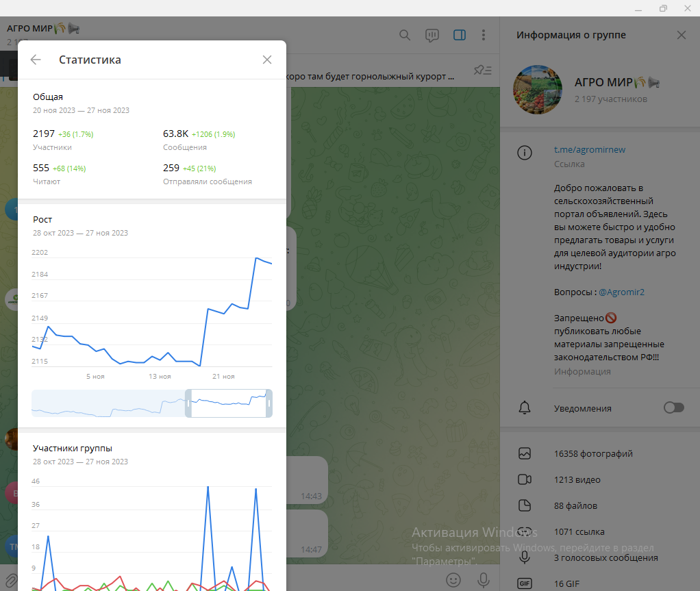This screenshot has height=591, width=700.
Task: Open 88 files shared media
Action: pyautogui.click(x=575, y=506)
